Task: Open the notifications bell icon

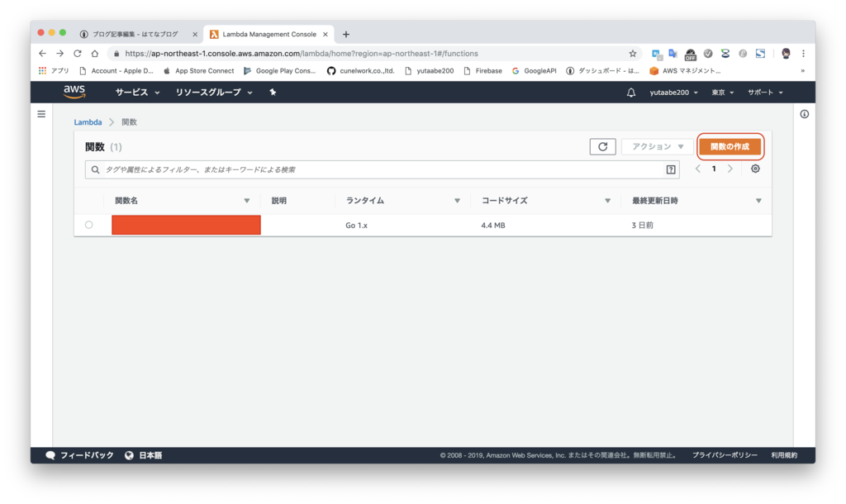Action: 630,93
